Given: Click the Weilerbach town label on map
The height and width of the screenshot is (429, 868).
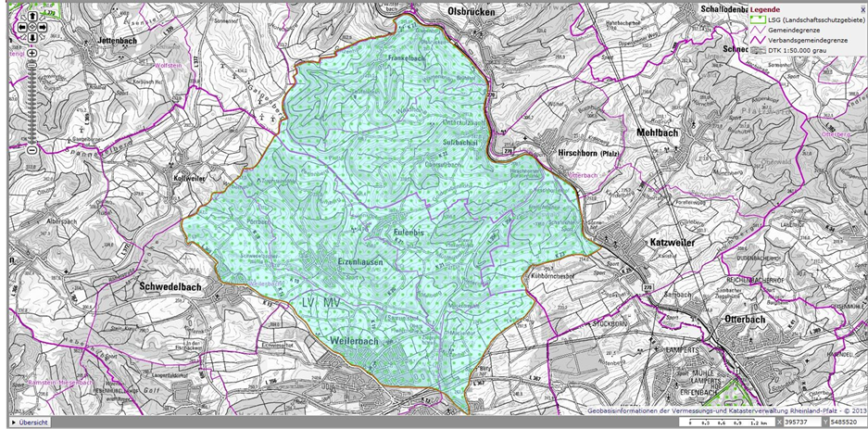Looking at the screenshot, I should tap(355, 341).
